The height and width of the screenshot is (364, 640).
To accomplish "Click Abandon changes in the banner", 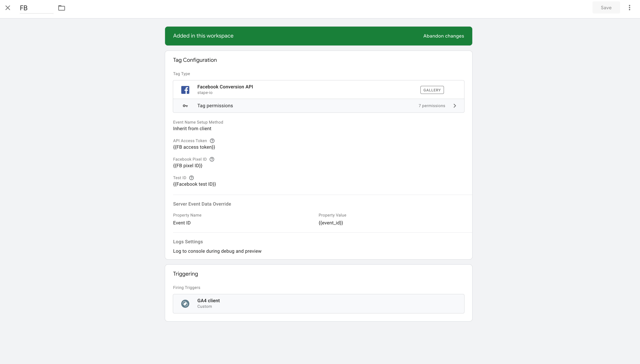I will (x=443, y=36).
